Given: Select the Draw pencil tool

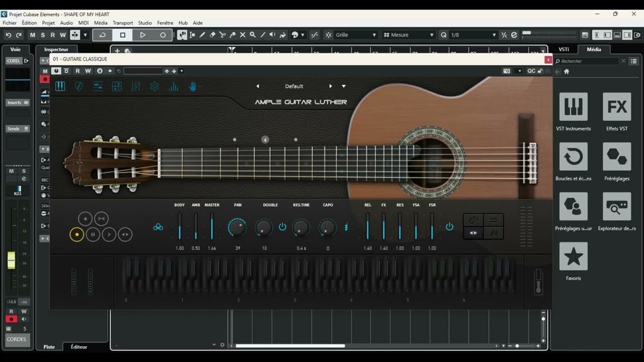Looking at the screenshot, I should tap(202, 35).
